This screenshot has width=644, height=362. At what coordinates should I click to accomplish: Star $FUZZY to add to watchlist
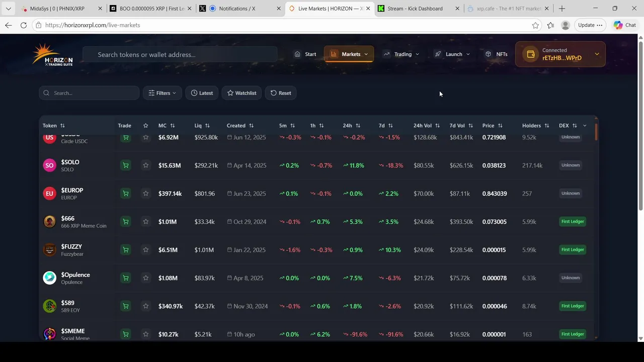point(145,250)
